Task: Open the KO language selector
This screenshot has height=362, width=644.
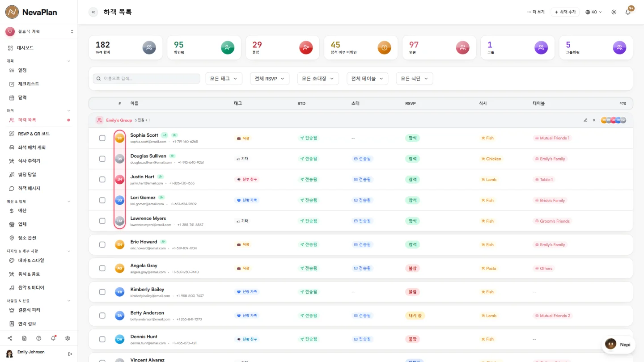Action: click(594, 12)
